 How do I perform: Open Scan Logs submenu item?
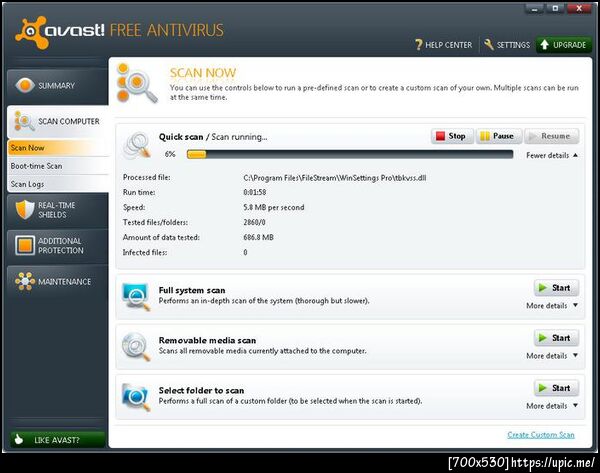coord(58,184)
